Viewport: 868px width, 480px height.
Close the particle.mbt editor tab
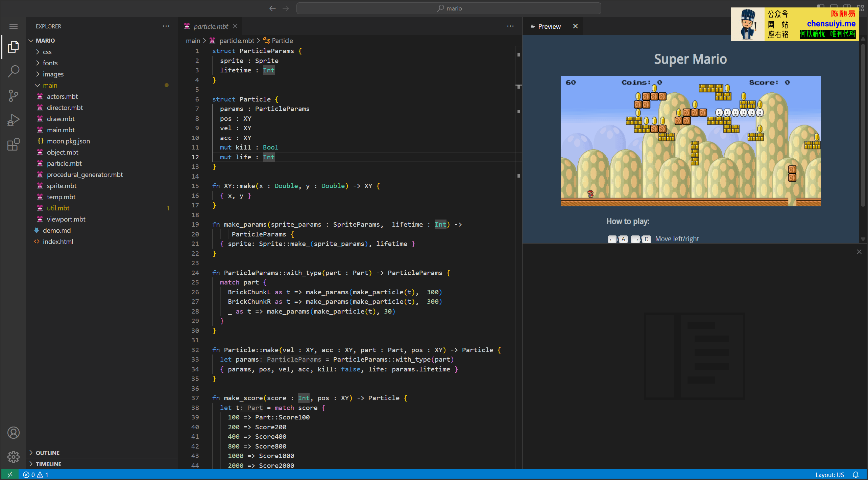tap(235, 26)
